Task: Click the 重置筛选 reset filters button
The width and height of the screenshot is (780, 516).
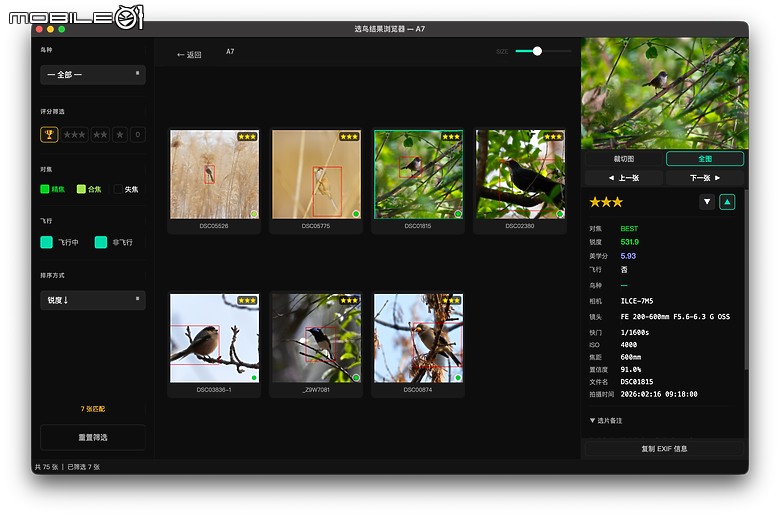Action: pyautogui.click(x=93, y=437)
